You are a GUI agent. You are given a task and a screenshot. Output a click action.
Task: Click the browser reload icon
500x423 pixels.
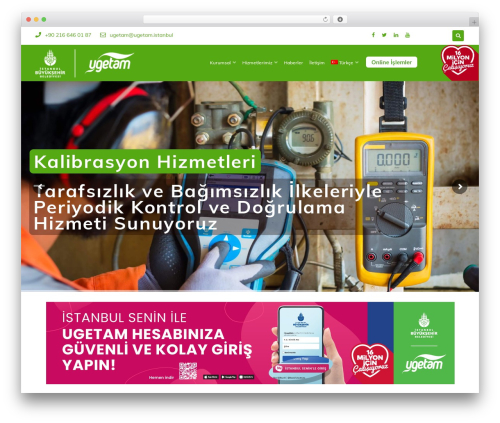pos(325,20)
